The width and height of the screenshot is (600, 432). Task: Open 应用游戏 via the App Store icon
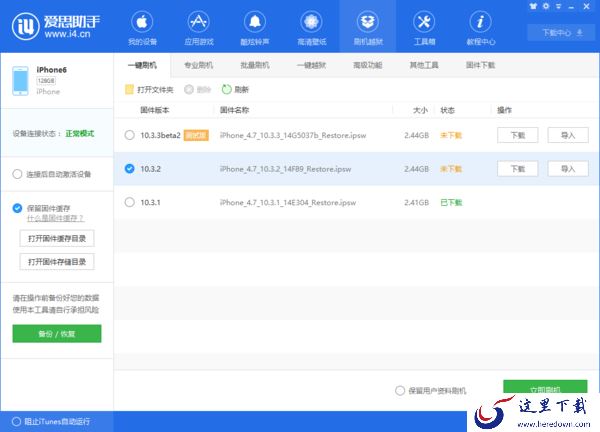pos(199,22)
